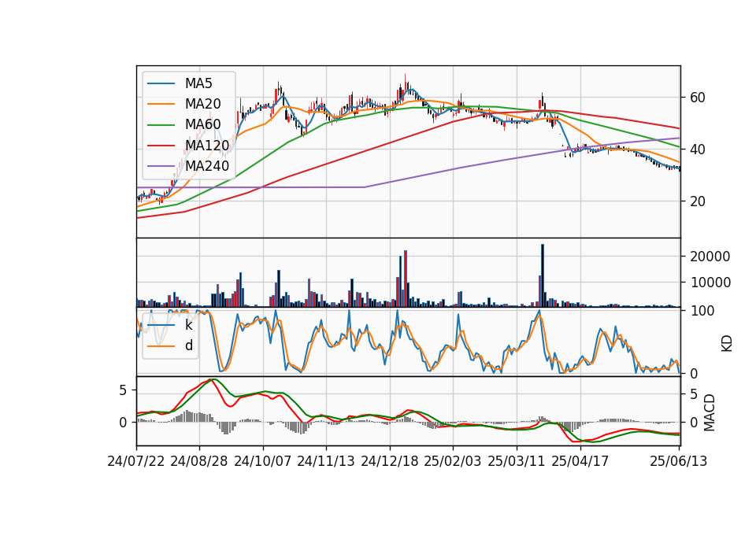This screenshot has height=543, width=756.
Task: Click the 40 price axis label
Action: coord(697,150)
